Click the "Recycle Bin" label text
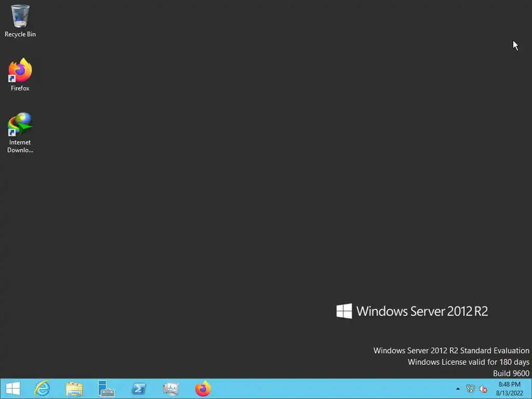 tap(20, 34)
